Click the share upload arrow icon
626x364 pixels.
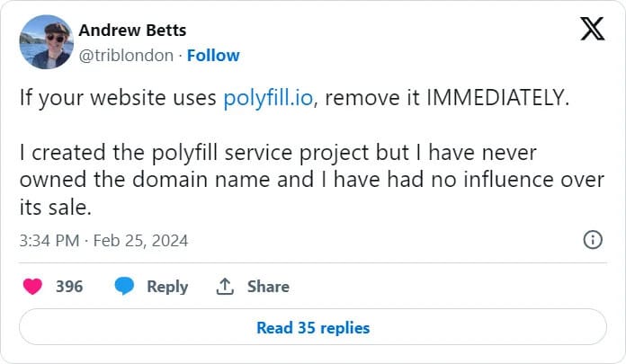pos(225,286)
